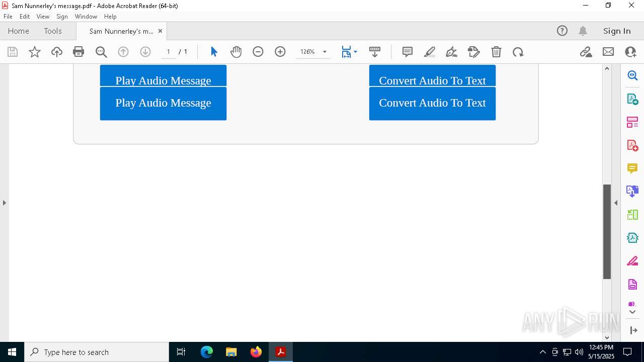644x362 pixels.
Task: Open the notification center icon
Action: tap(627, 352)
